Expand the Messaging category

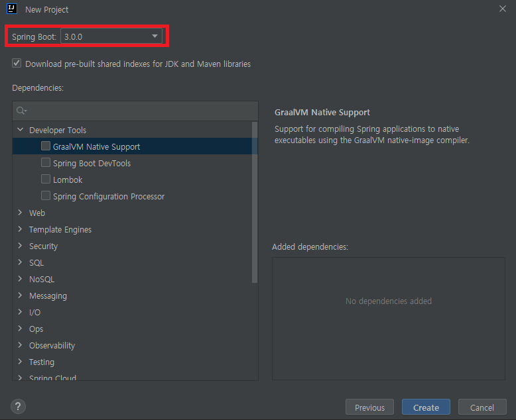[x=21, y=295]
